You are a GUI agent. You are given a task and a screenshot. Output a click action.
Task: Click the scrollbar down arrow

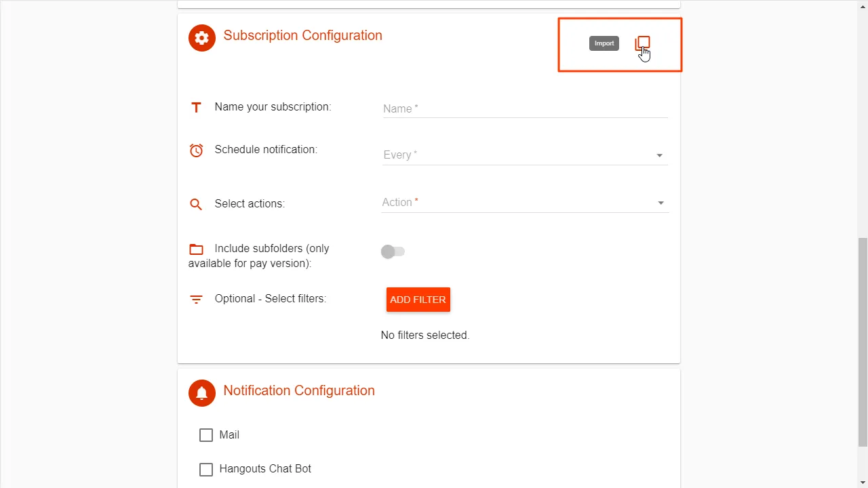coord(863,483)
